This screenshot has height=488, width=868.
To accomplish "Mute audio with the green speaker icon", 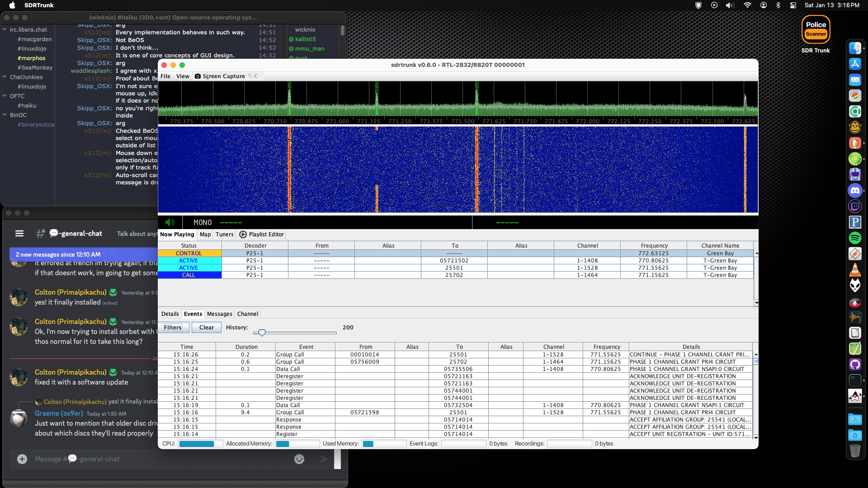I will tap(170, 222).
